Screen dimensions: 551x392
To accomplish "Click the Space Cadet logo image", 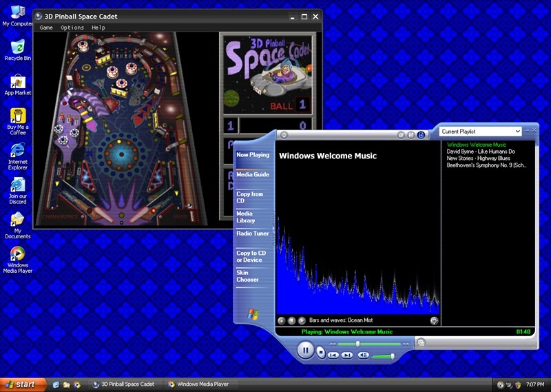I will 267,74.
